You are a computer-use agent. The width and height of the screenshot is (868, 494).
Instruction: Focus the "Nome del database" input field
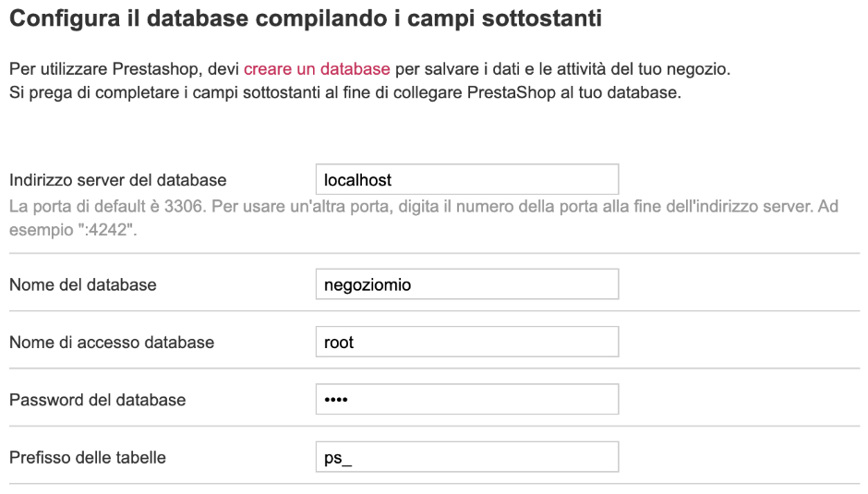466,285
